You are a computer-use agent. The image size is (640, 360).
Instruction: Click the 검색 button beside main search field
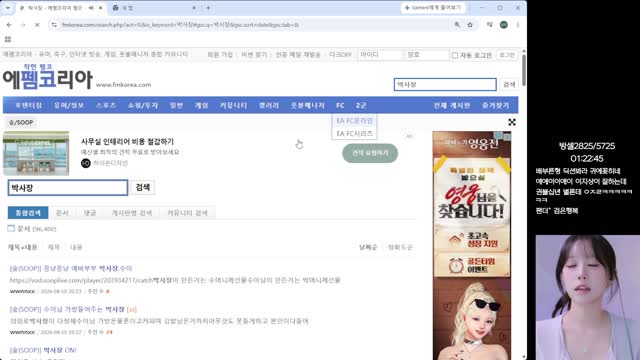point(142,187)
